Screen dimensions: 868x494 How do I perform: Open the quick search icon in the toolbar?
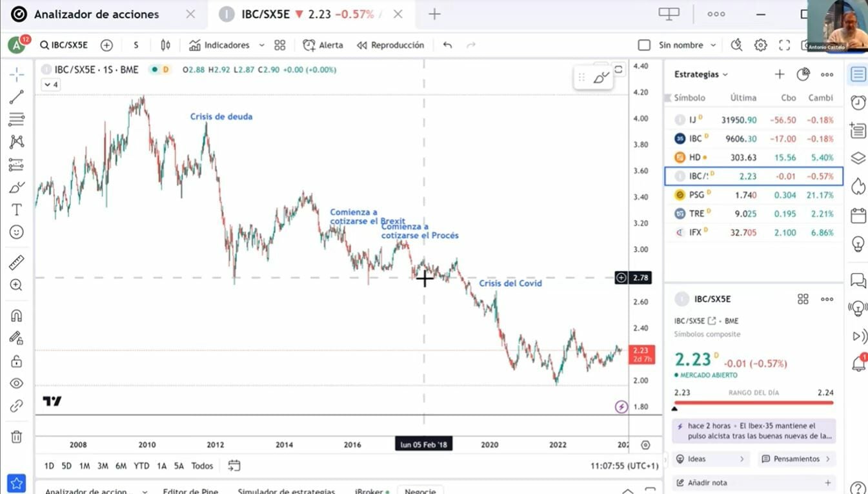coord(736,45)
